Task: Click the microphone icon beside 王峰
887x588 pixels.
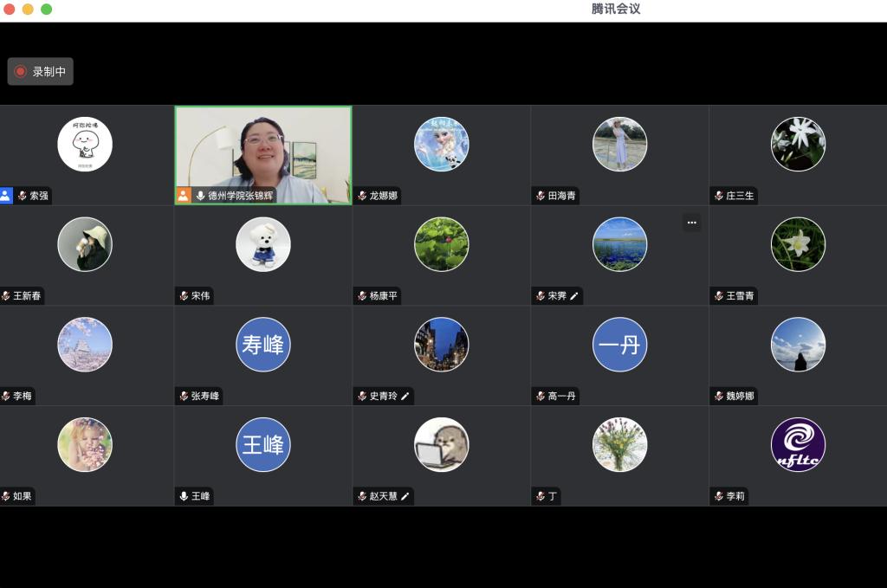Action: [184, 496]
